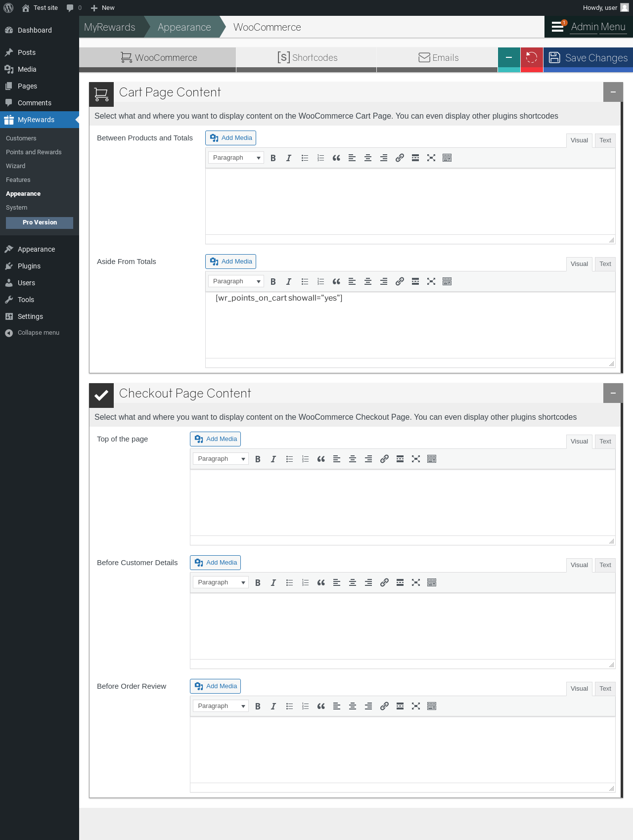The image size is (633, 840).
Task: Apply blockquote in Between Products and Totals editor
Action: (x=336, y=158)
